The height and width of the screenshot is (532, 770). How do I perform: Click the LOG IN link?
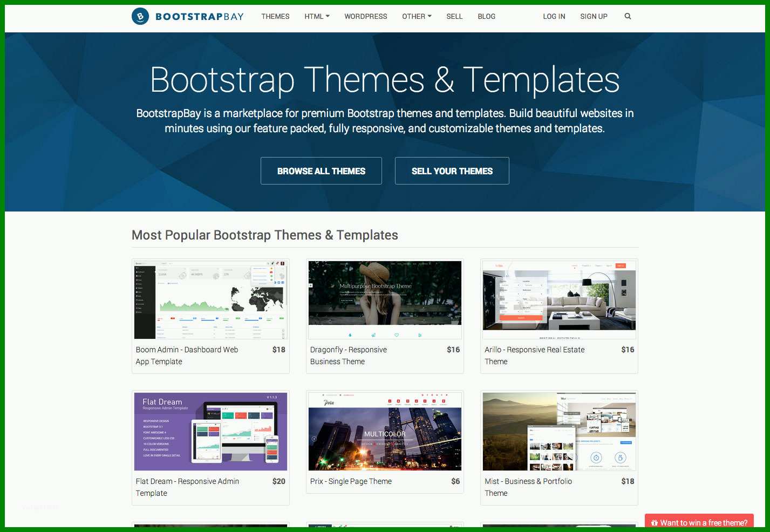pyautogui.click(x=554, y=16)
